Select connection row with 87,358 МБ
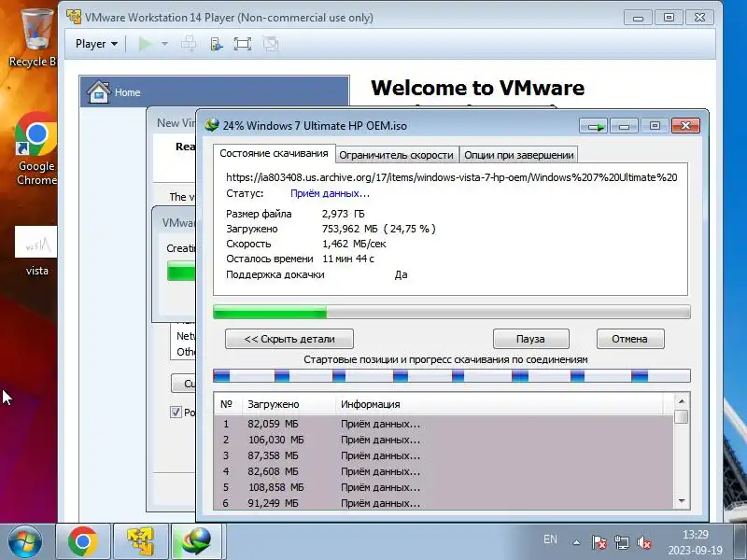The height and width of the screenshot is (560, 747). (x=444, y=455)
